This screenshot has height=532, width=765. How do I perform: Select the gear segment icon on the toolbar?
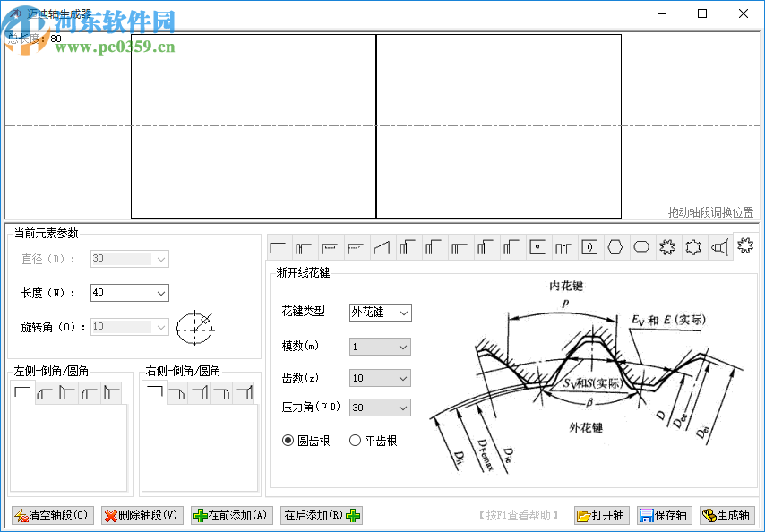667,246
